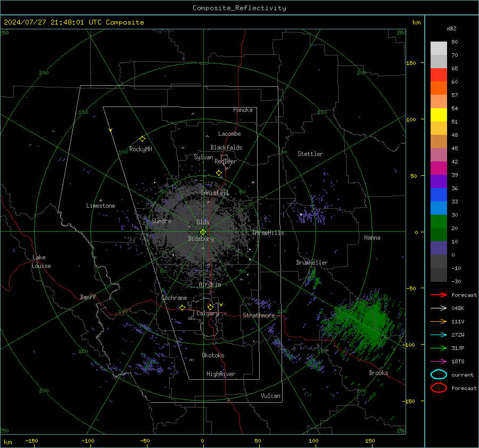Click the Ponoka city label
This screenshot has width=479, height=448.
(243, 110)
